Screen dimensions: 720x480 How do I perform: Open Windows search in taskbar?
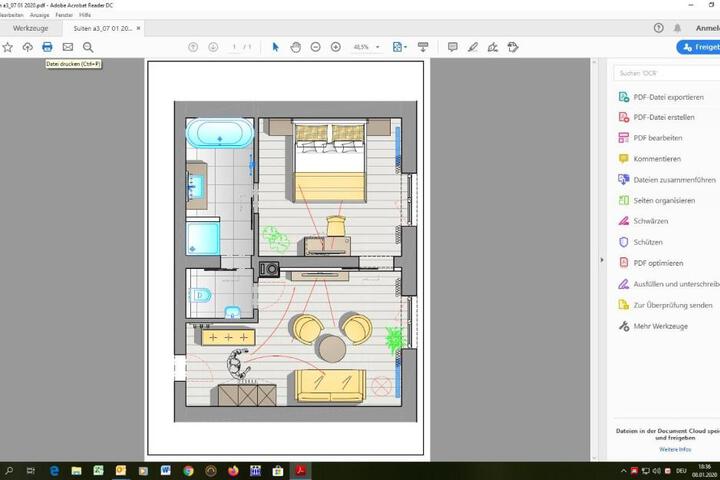9,470
